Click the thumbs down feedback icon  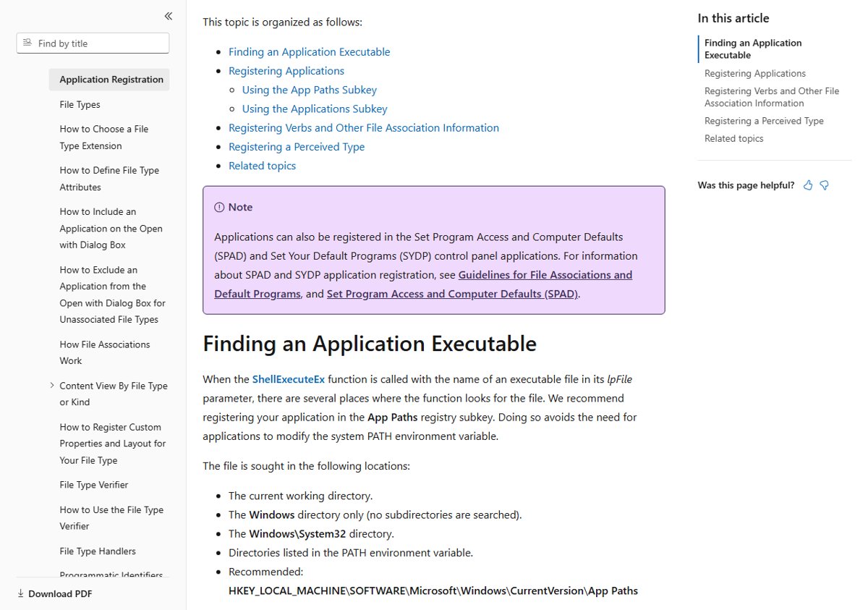pos(824,185)
